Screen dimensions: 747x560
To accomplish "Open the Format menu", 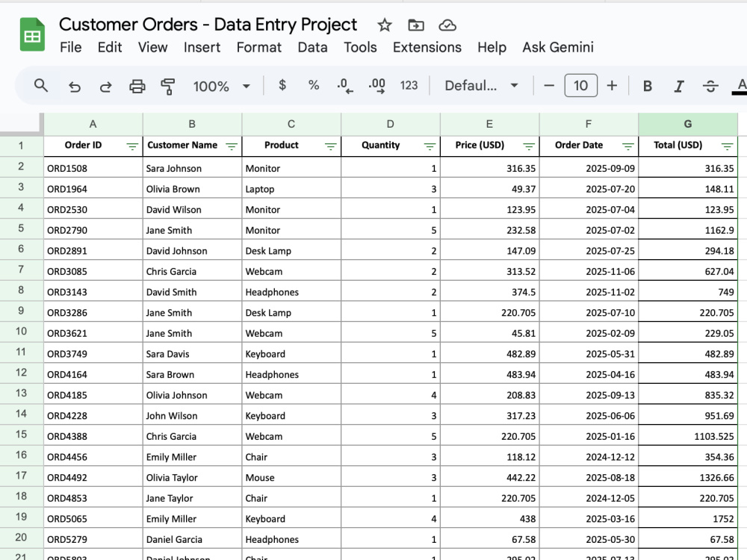I will (x=259, y=47).
